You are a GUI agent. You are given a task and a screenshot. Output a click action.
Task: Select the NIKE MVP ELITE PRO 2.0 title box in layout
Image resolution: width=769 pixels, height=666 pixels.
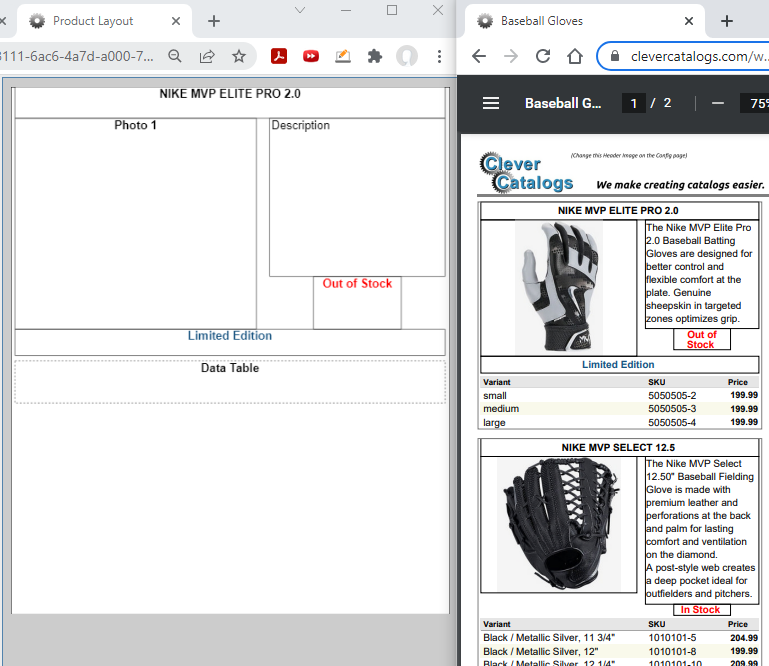coord(230,102)
